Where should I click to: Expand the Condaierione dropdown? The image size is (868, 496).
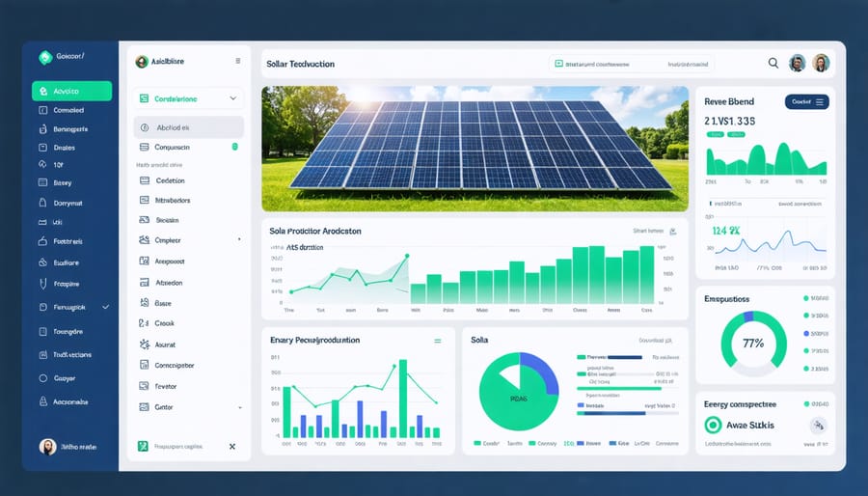(233, 98)
